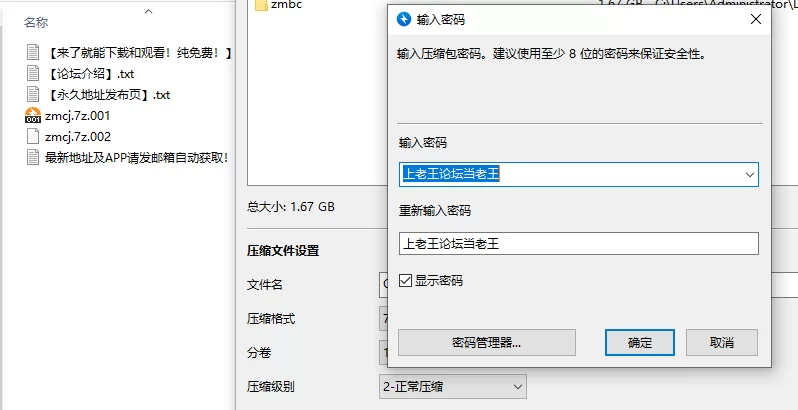Uncheck the 显示密码 checkbox
Viewport: 798px width, 410px height.
(405, 281)
